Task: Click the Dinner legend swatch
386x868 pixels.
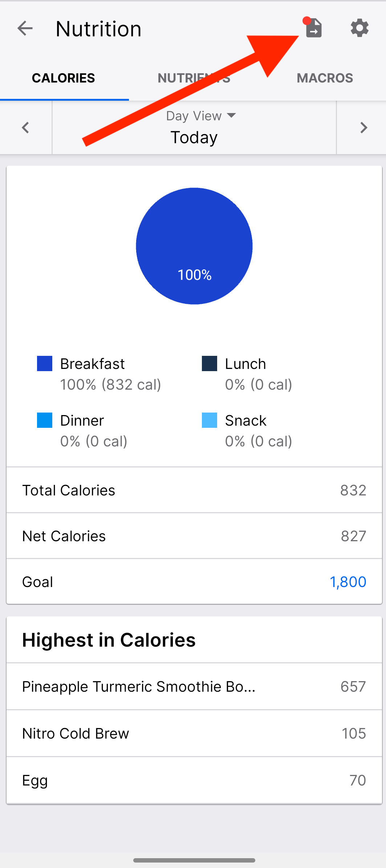Action: coord(45,420)
